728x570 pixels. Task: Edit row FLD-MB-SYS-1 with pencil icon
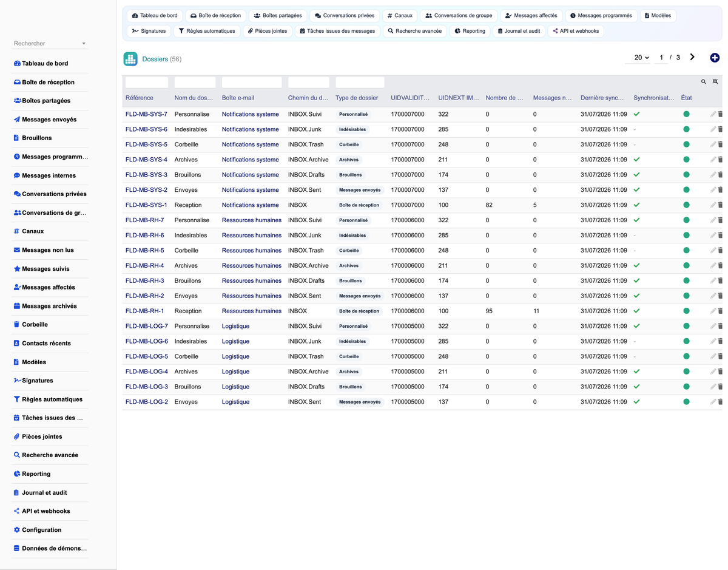(713, 205)
